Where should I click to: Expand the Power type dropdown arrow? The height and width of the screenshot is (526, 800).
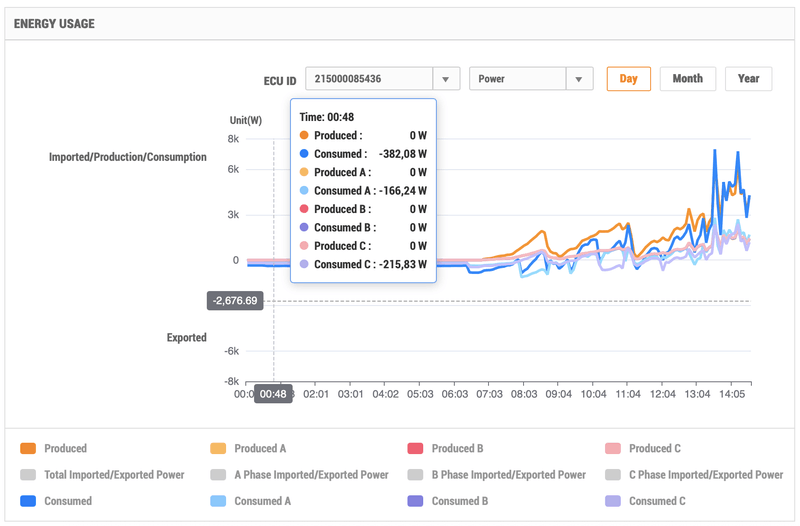point(580,79)
